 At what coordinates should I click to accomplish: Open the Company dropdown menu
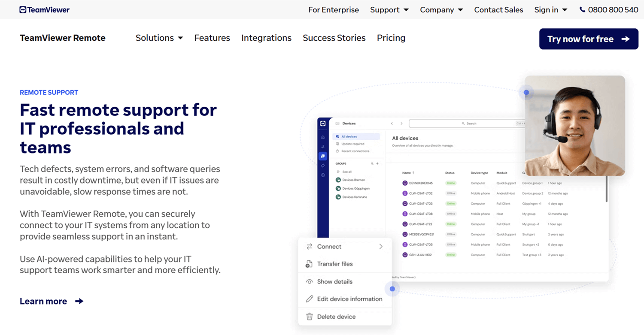coord(441,9)
